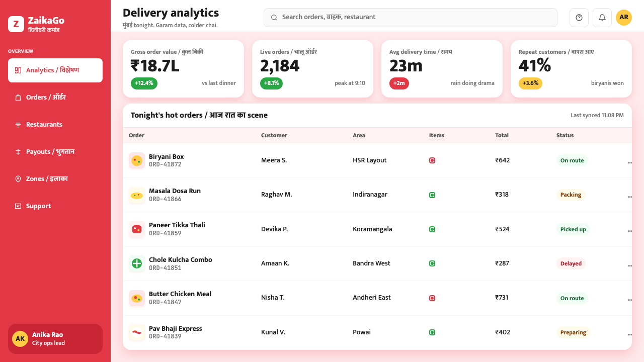
Task: Sort by the Customer column header
Action: click(x=274, y=135)
